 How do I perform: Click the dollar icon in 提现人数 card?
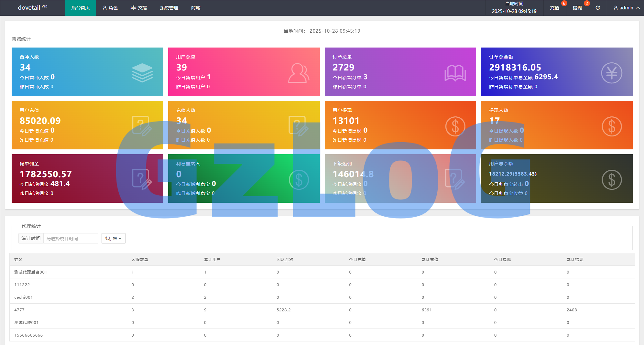(611, 126)
